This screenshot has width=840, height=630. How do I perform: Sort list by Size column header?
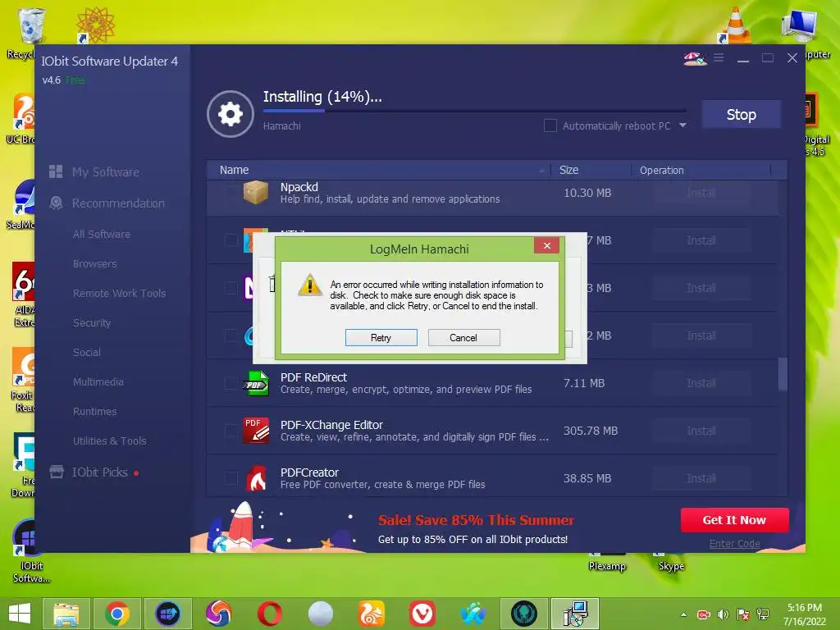coord(568,170)
